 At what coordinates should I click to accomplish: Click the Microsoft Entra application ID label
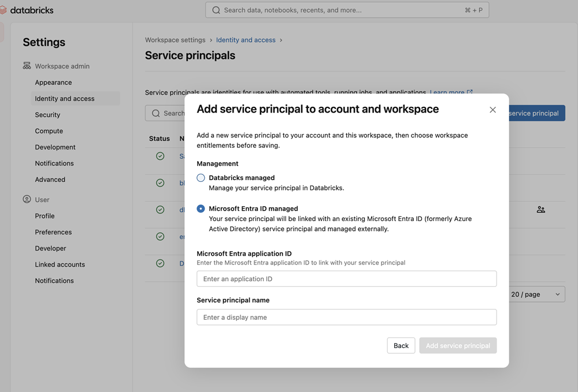coord(244,253)
